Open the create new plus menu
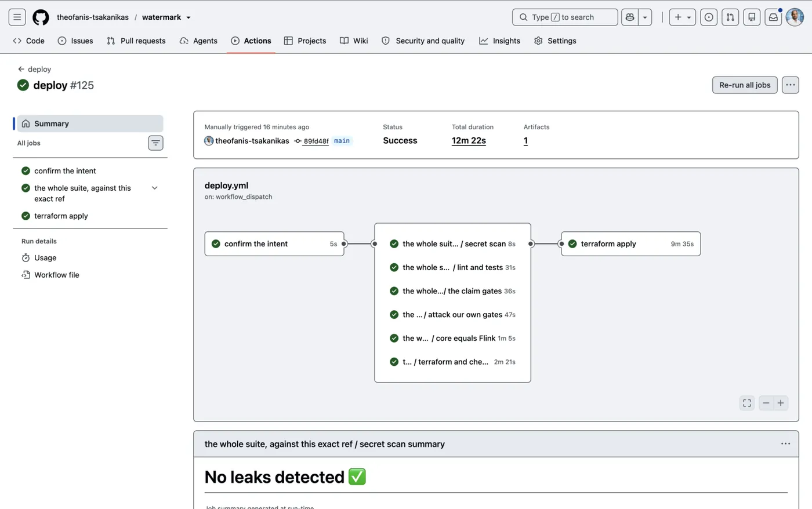Screen dimensions: 812x509 click(x=683, y=17)
